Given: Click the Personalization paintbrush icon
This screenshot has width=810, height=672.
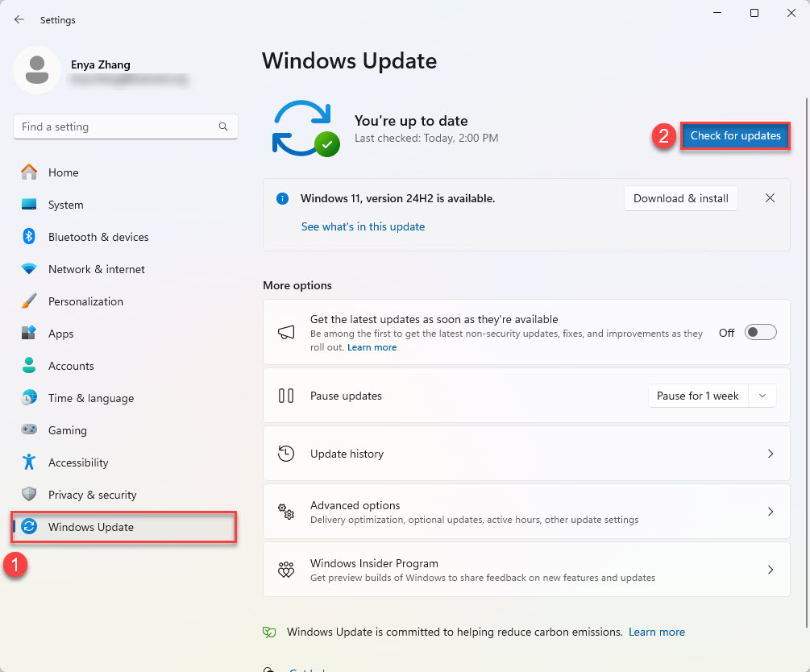Looking at the screenshot, I should click(x=29, y=301).
